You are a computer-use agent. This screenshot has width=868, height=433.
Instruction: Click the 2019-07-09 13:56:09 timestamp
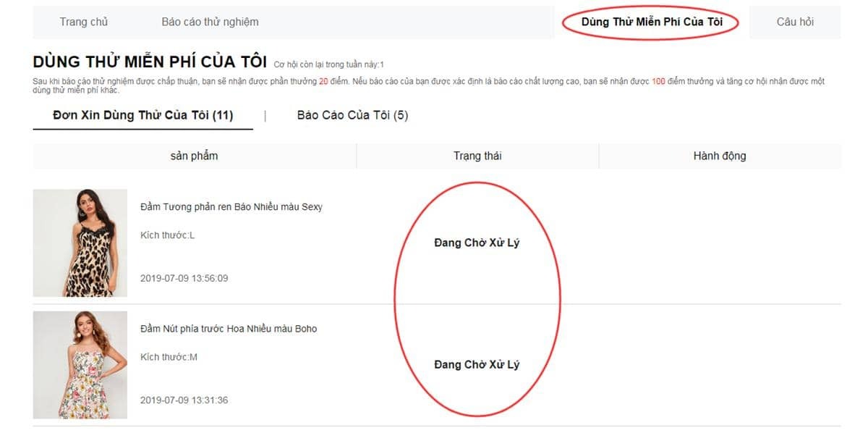point(184,278)
